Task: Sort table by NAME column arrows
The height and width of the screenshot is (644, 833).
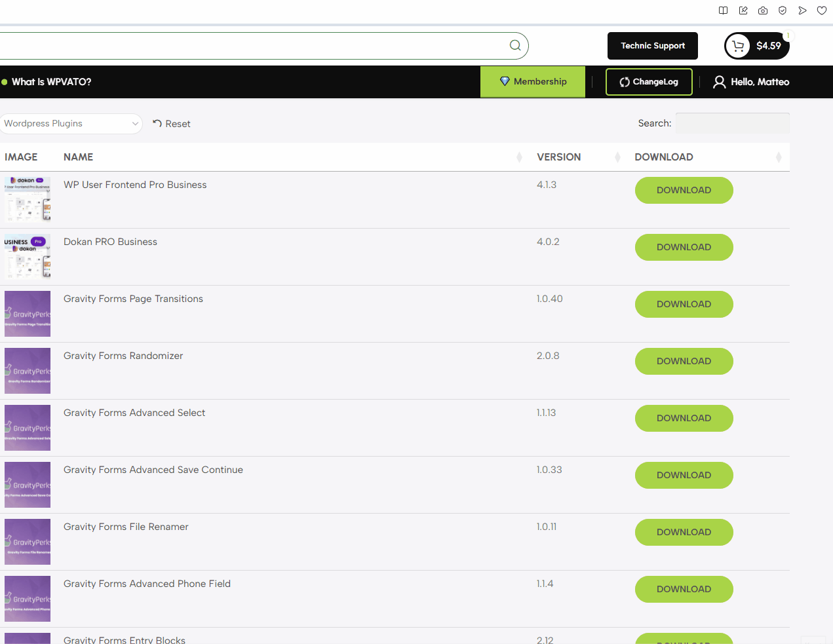Action: click(x=519, y=157)
